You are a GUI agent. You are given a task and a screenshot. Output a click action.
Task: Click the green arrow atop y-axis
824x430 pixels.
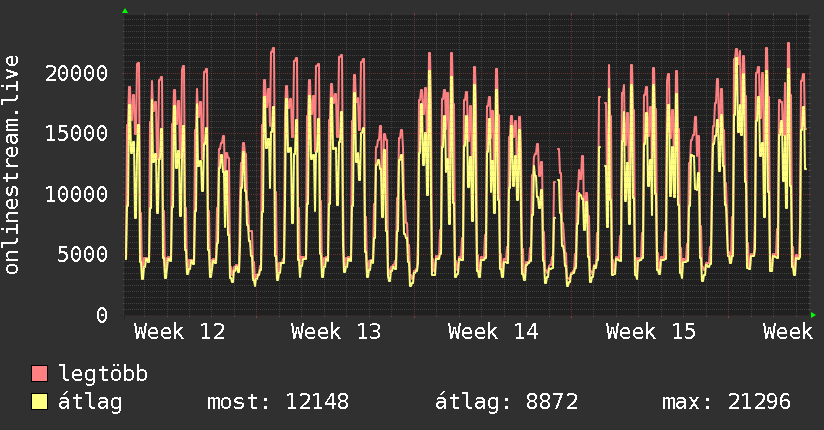[x=125, y=11]
